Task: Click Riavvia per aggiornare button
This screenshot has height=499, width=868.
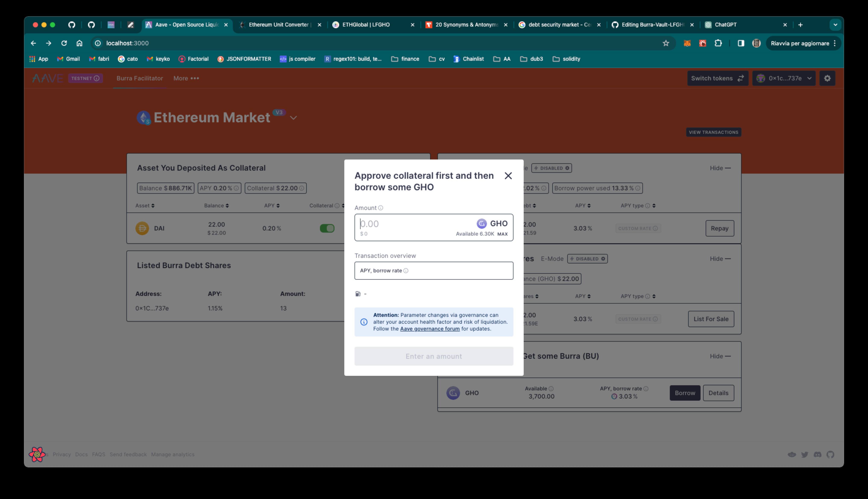Action: tap(803, 44)
